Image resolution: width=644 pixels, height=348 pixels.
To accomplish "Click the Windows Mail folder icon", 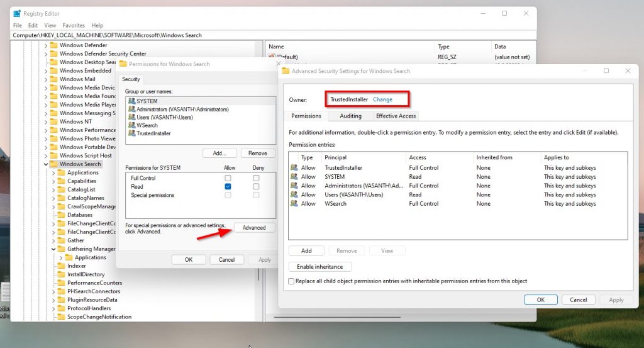I will [x=54, y=79].
